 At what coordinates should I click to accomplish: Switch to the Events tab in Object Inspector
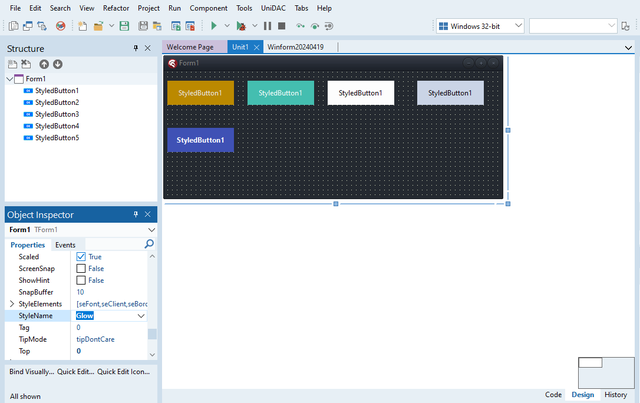click(x=65, y=245)
